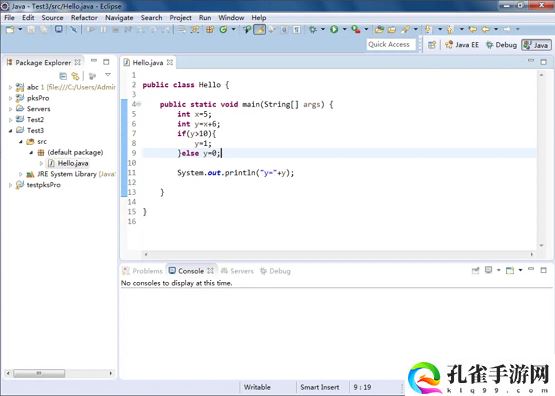
Task: Open the File menu
Action: [x=9, y=18]
